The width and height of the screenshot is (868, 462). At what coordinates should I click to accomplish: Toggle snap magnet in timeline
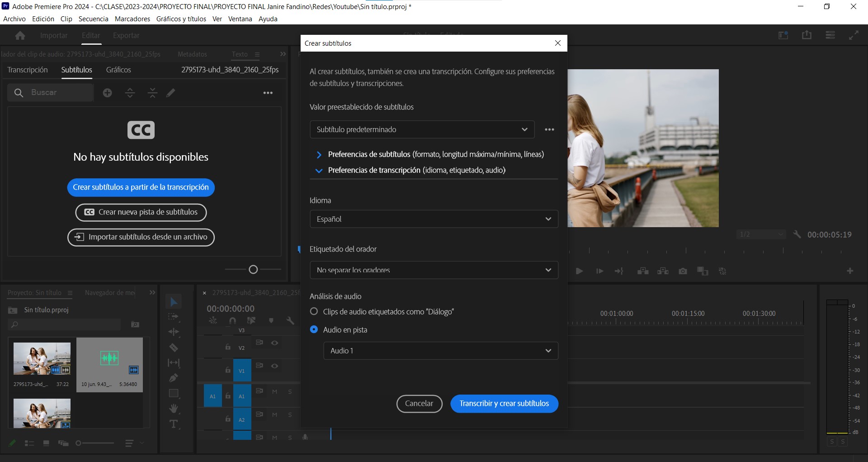(x=232, y=320)
